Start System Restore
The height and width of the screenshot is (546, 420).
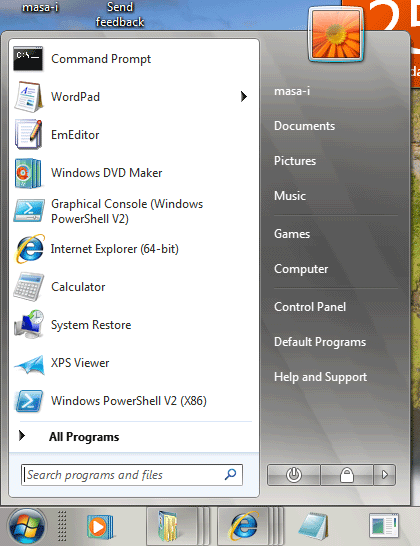click(134, 325)
